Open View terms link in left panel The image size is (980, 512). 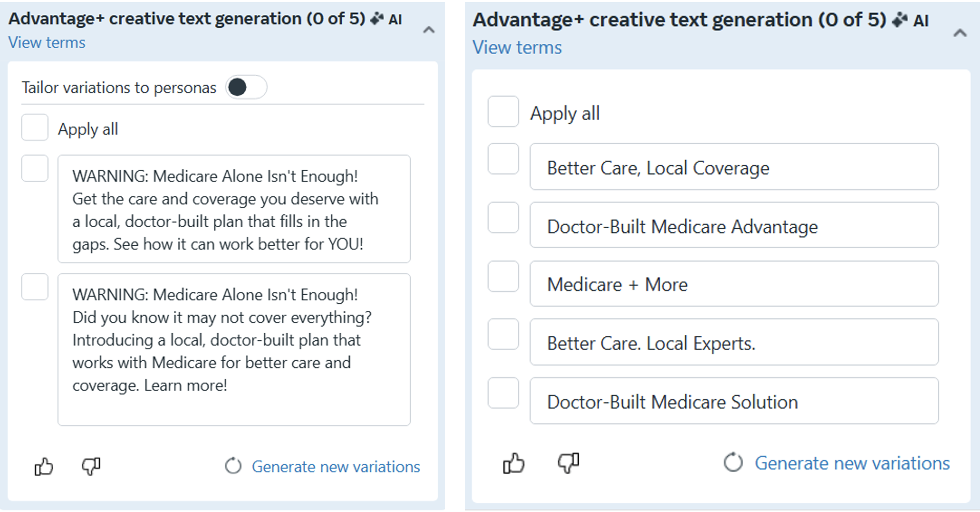[47, 42]
